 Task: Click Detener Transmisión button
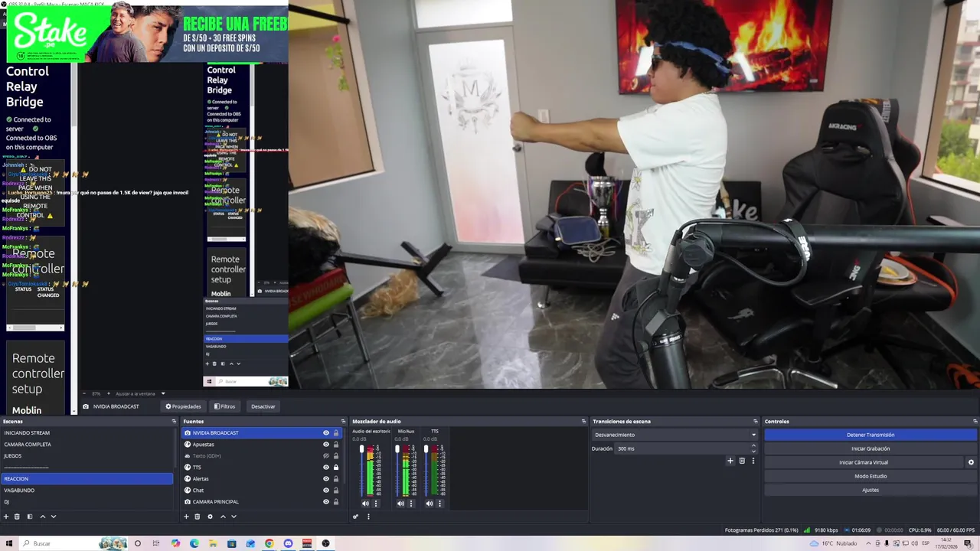(x=871, y=435)
